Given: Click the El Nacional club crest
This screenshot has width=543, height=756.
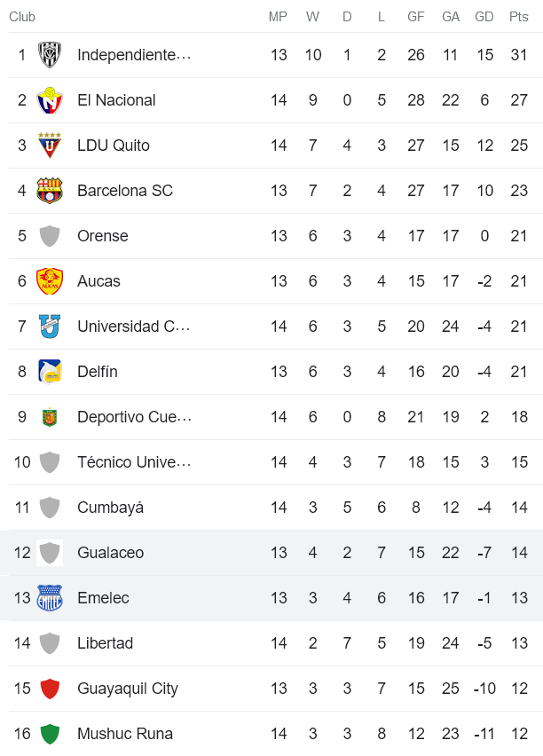Looking at the screenshot, I should point(50,100).
